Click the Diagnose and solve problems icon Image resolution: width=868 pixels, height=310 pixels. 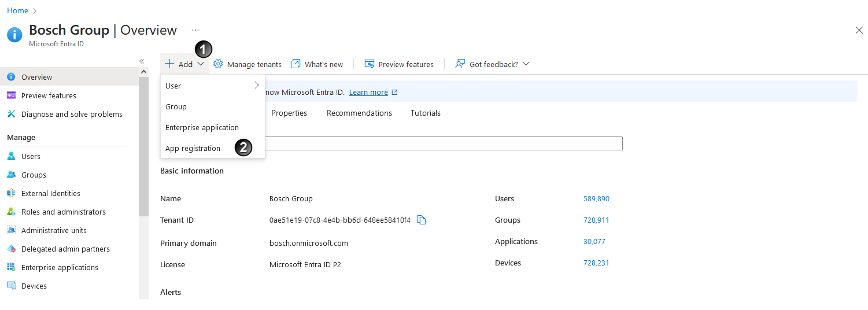11,114
